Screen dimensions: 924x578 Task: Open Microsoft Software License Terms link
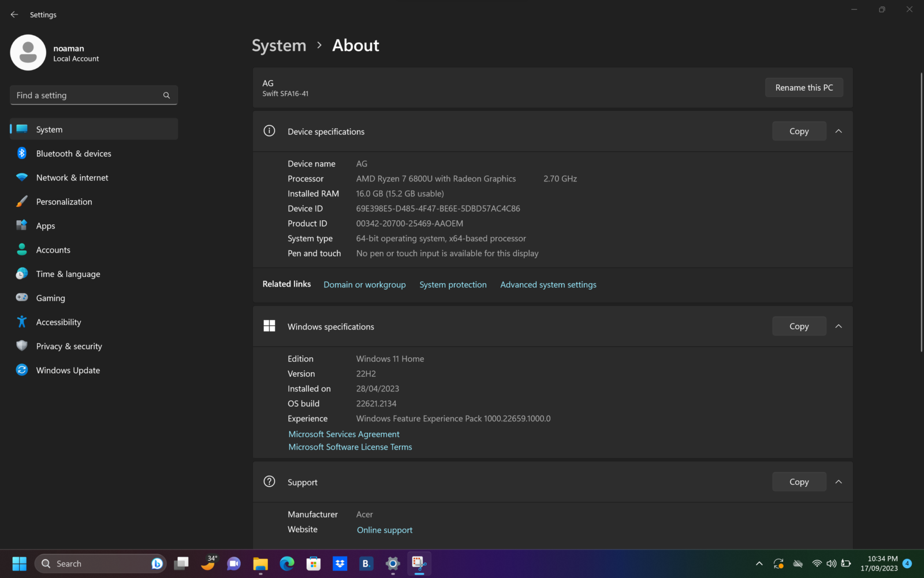[x=350, y=447]
